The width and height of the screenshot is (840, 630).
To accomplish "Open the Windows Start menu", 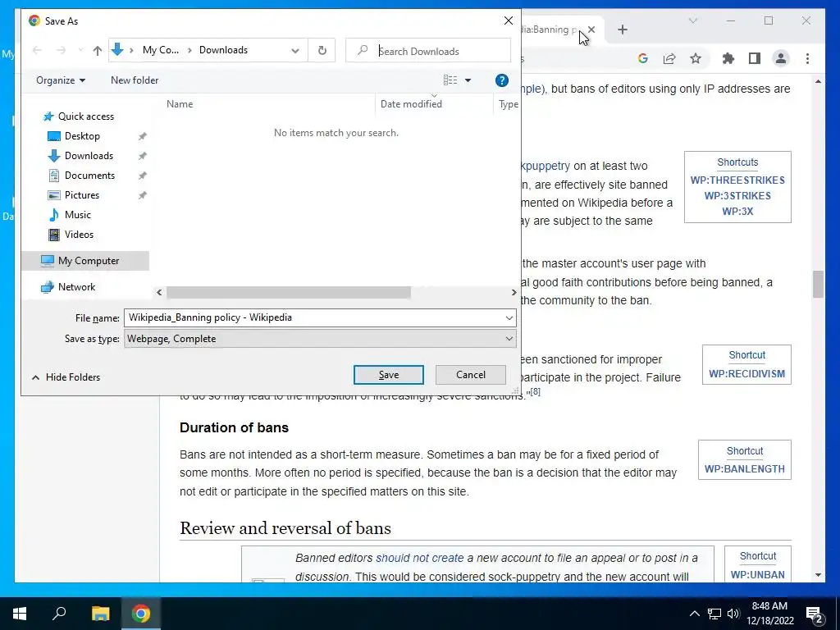I will point(20,614).
